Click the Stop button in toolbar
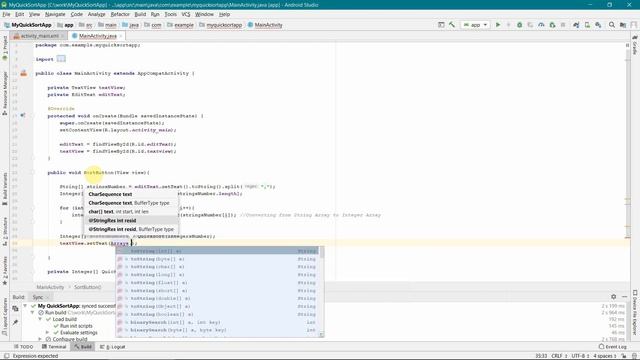 [x=563, y=25]
